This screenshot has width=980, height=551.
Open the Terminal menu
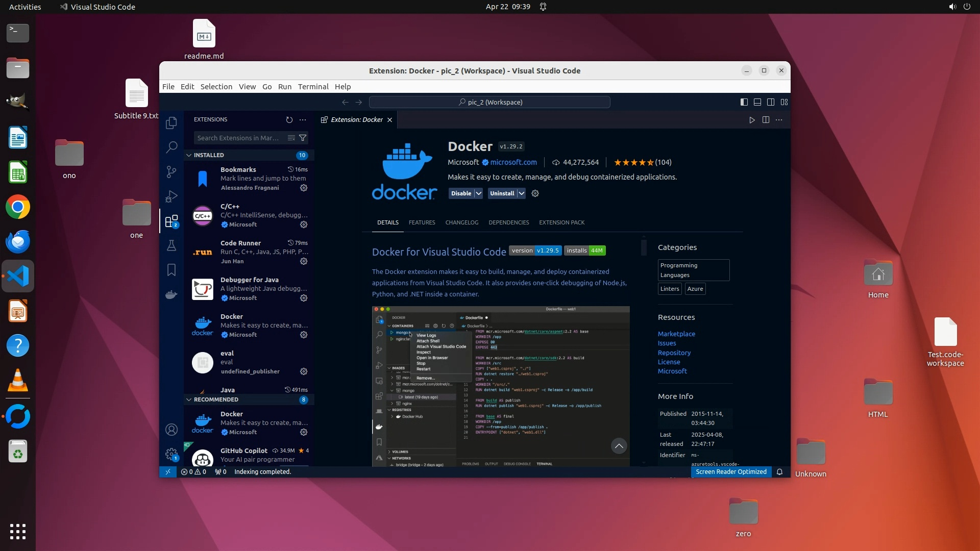click(x=313, y=87)
